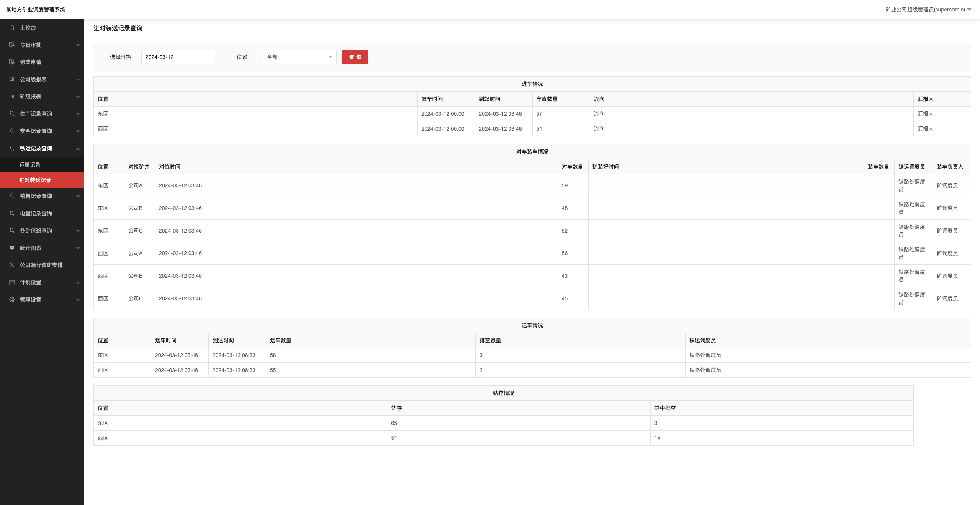The image size is (980, 505).
Task: Click the 某地方矿业调度管理系统 title
Action: (x=36, y=10)
